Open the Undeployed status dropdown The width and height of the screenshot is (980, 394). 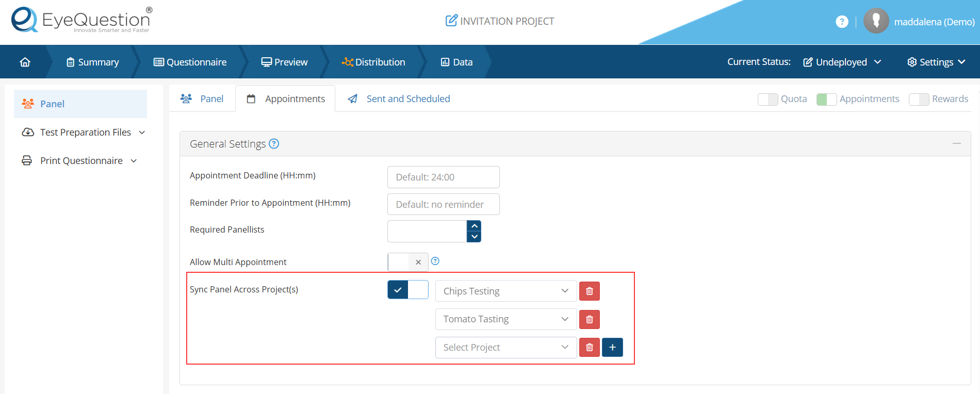point(842,62)
